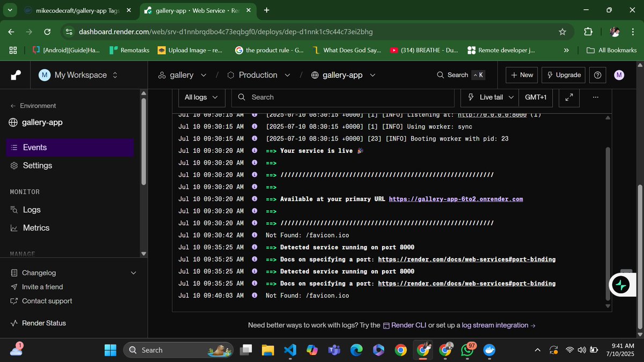
Task: Open the All logs filter dropdown
Action: point(201,97)
